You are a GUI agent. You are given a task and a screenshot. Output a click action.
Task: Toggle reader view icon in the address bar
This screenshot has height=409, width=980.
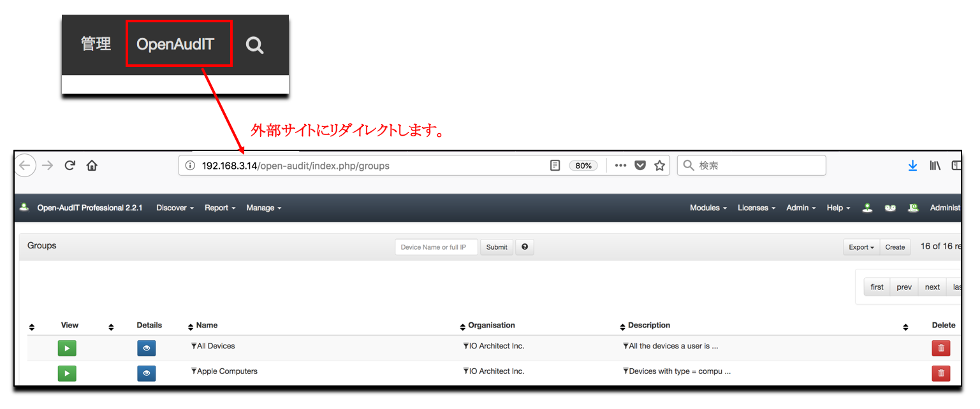(555, 166)
